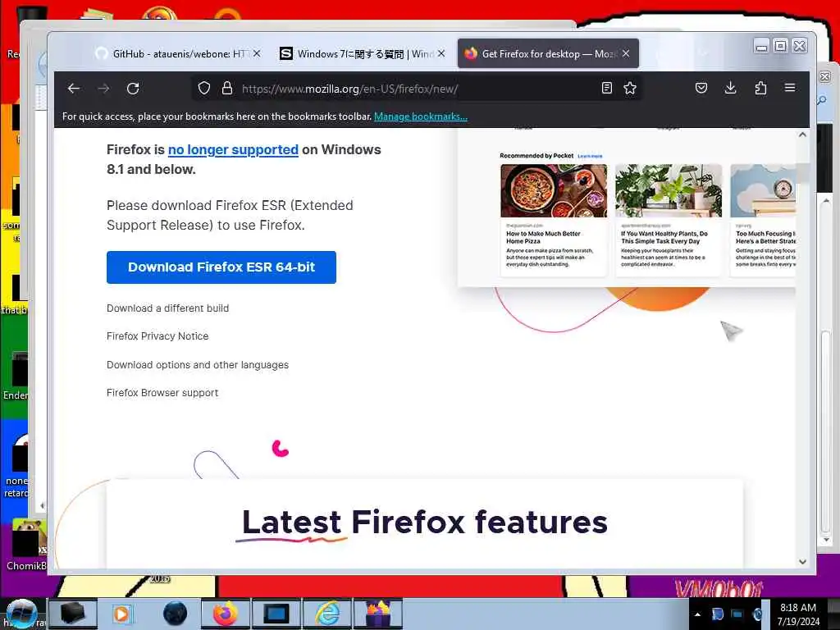Click the pizza article thumbnail

(x=554, y=190)
